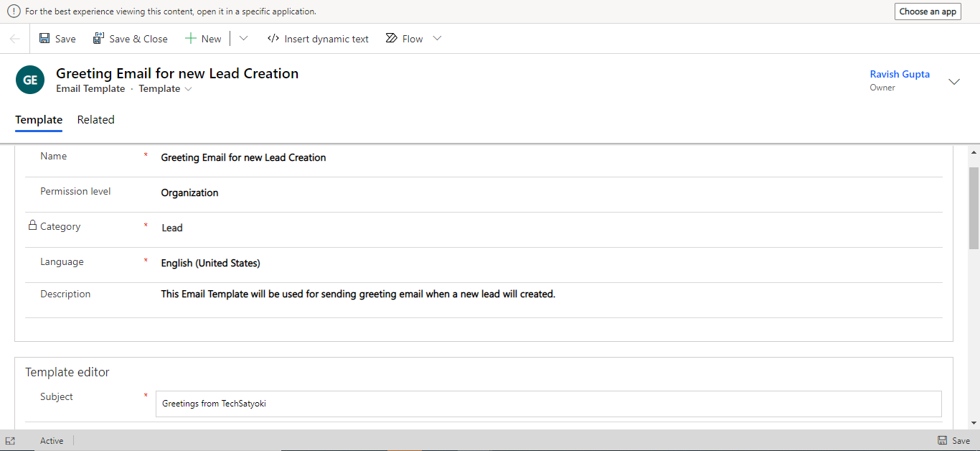Click the pop-out icon in the status bar
The width and height of the screenshot is (980, 451).
tap(11, 440)
